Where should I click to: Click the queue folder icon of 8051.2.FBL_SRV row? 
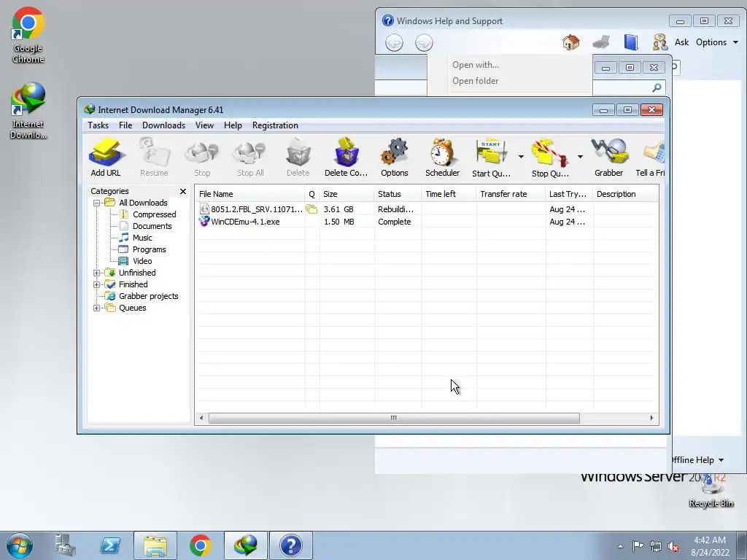(x=311, y=209)
